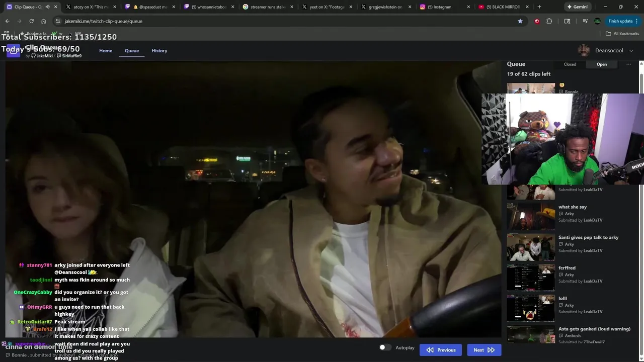
Task: Close the Instagram tab
Action: [468, 7]
